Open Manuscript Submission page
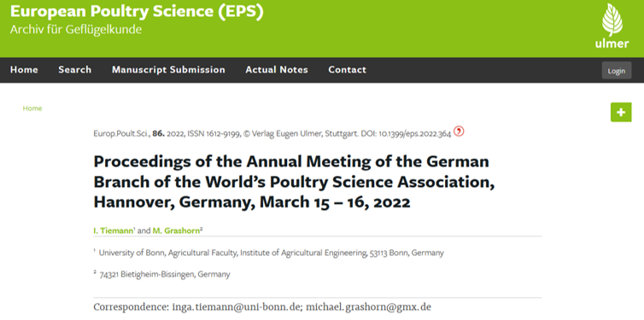 168,70
